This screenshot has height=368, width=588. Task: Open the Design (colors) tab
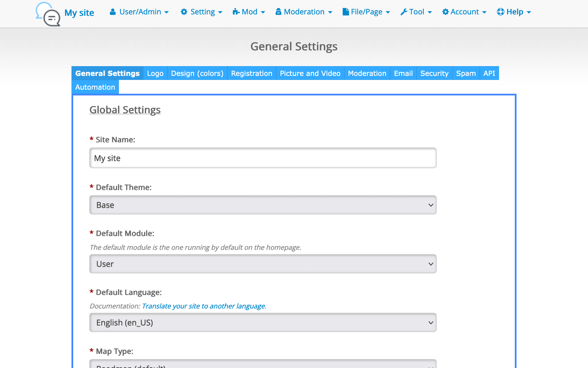pos(197,73)
